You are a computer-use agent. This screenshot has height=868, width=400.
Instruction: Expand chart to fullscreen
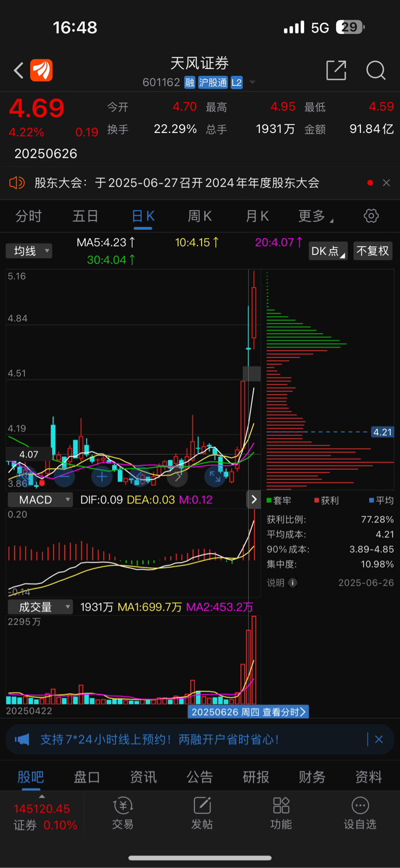215,476
